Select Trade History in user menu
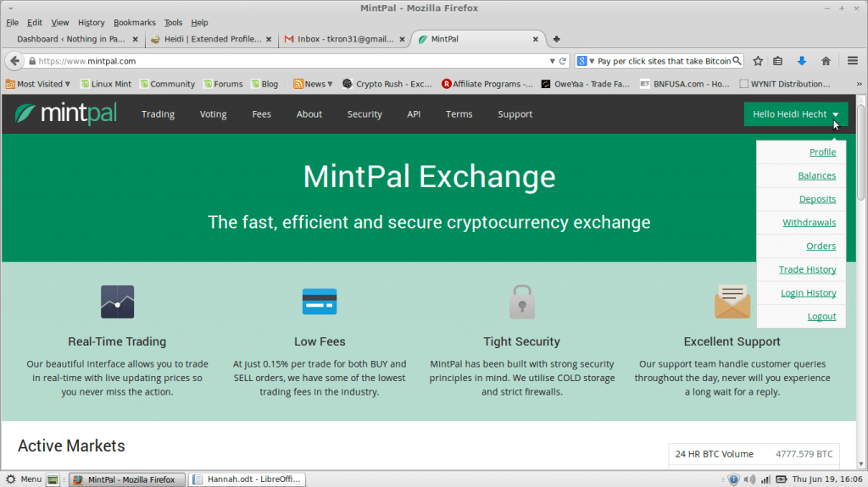Viewport: 868px width, 487px height. click(807, 269)
